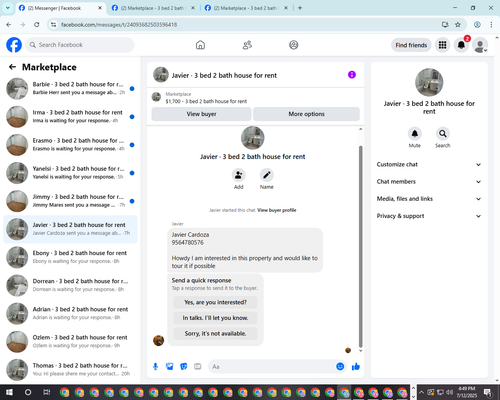The width and height of the screenshot is (500, 400).
Task: Open a new browser tab
Action: click(300, 8)
